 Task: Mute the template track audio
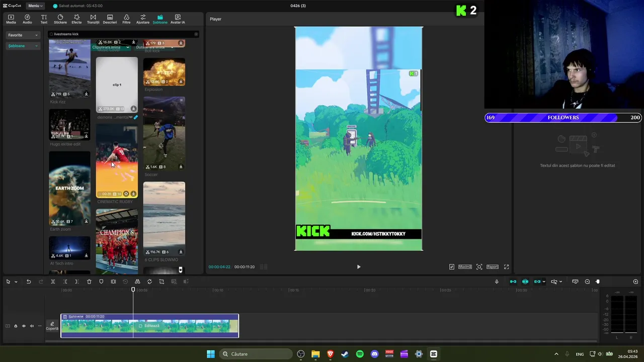[32, 326]
